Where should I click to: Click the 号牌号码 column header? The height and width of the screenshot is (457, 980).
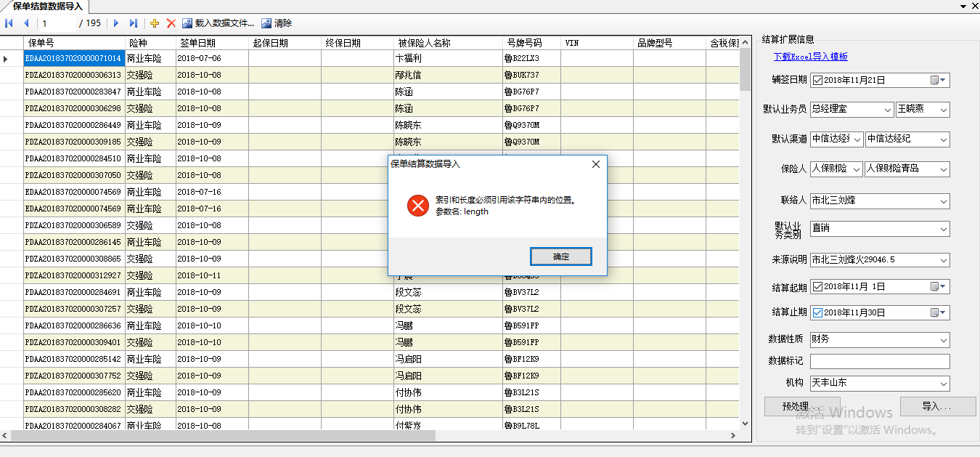click(531, 43)
